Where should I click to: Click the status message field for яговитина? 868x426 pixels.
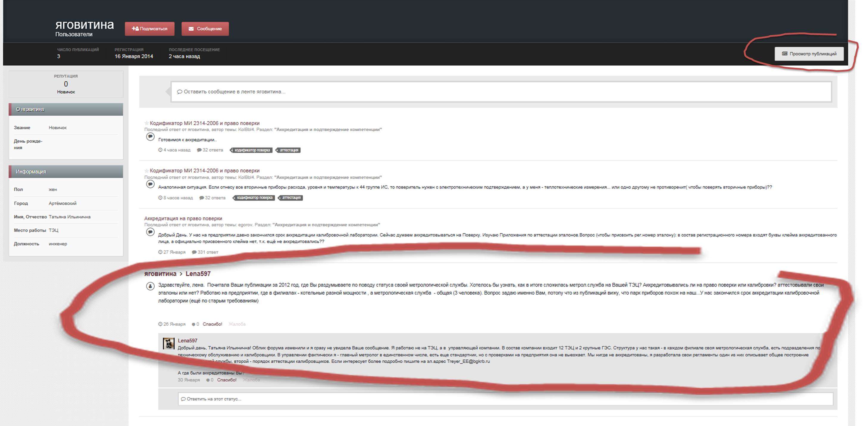pos(501,92)
